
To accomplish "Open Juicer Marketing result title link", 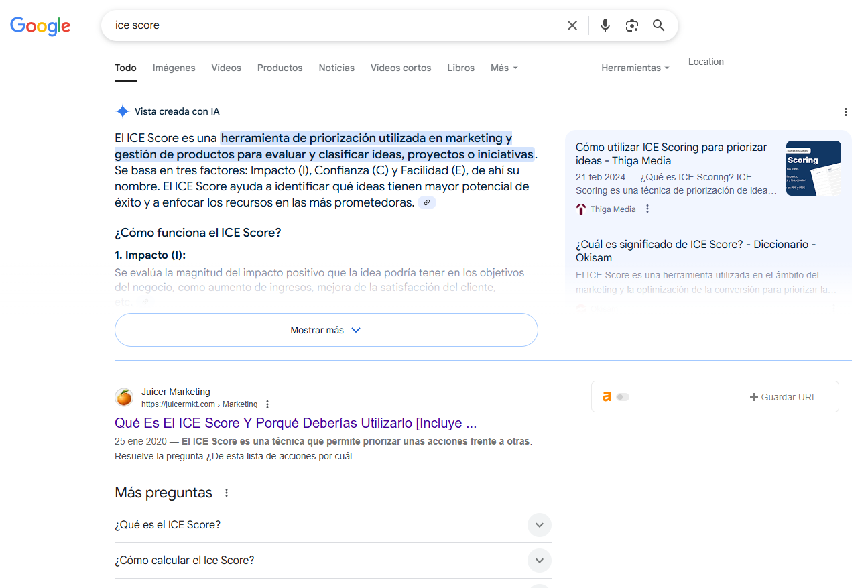I will tap(296, 424).
